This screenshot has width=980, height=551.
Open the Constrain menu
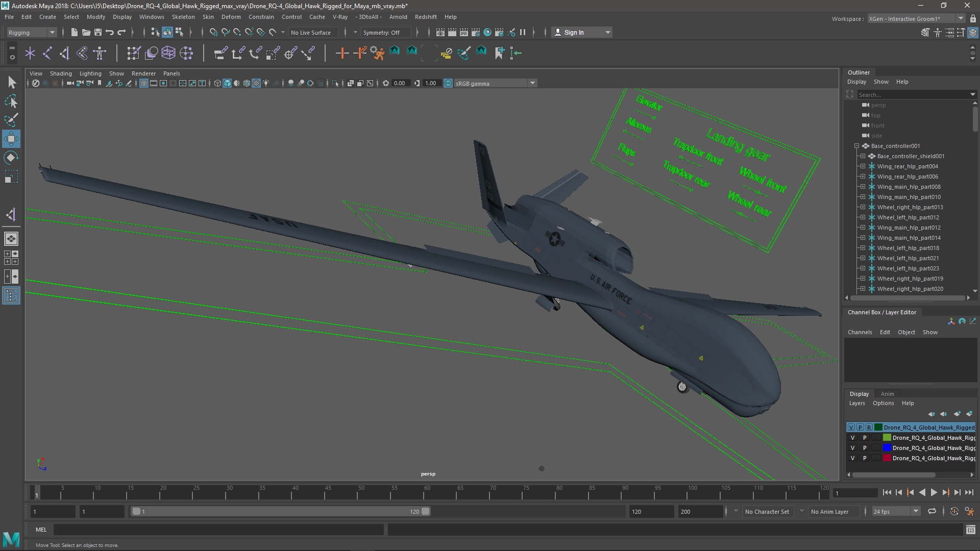261,17
